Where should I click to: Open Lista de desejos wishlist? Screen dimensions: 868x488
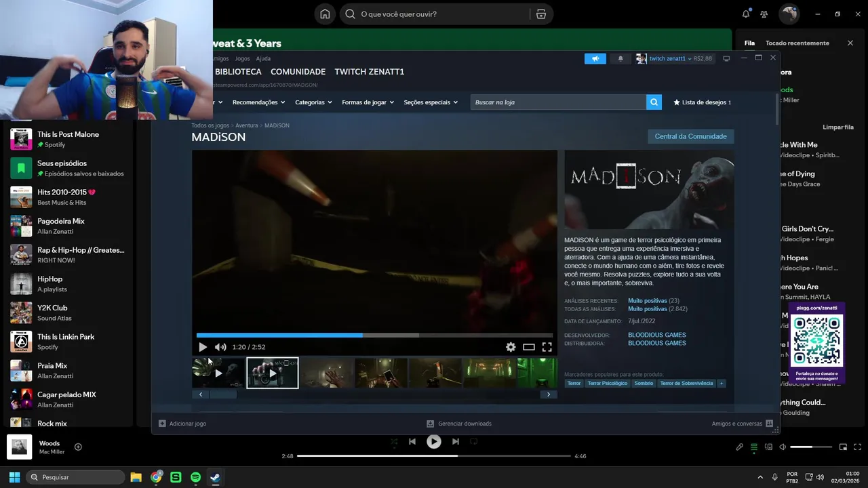(x=702, y=102)
